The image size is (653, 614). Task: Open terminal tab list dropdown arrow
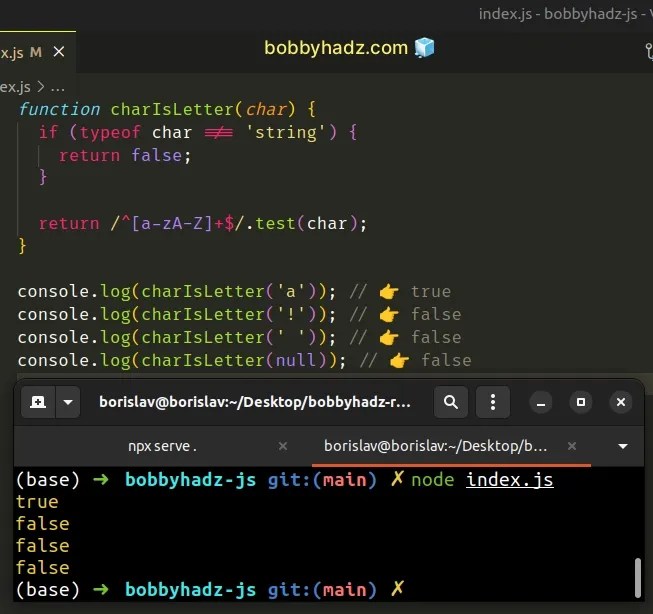click(x=623, y=446)
